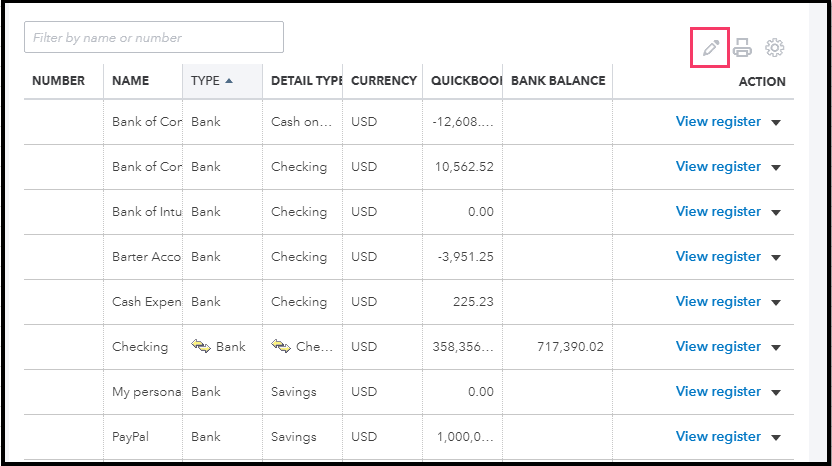Open View register for PayPal account
This screenshot has height=466, width=832.
(718, 437)
